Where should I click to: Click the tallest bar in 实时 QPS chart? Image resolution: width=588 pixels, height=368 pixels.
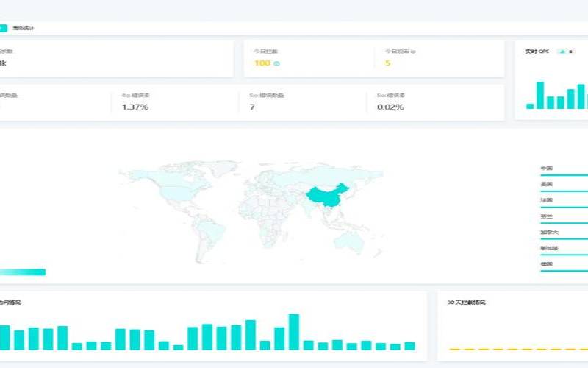tap(540, 96)
